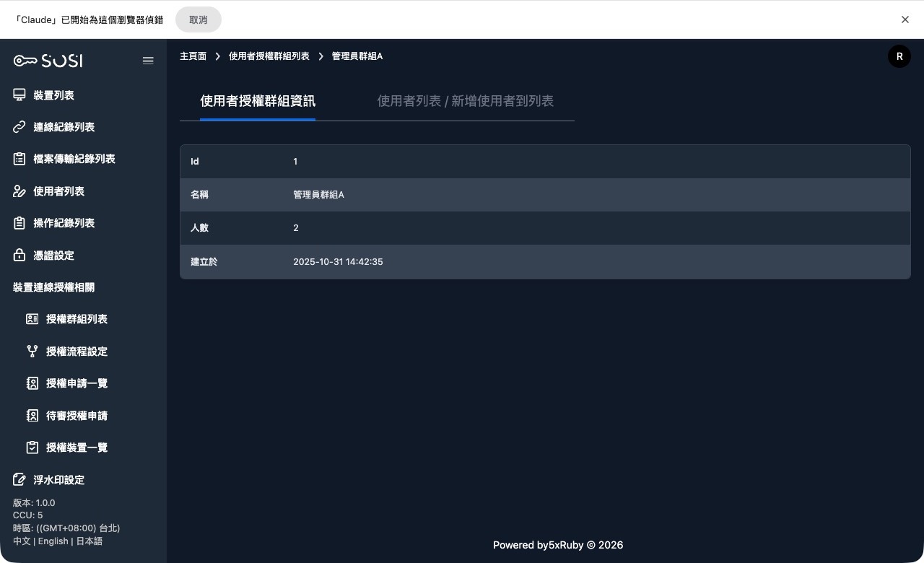Open the R user avatar menu
The width and height of the screenshot is (924, 563).
(899, 56)
